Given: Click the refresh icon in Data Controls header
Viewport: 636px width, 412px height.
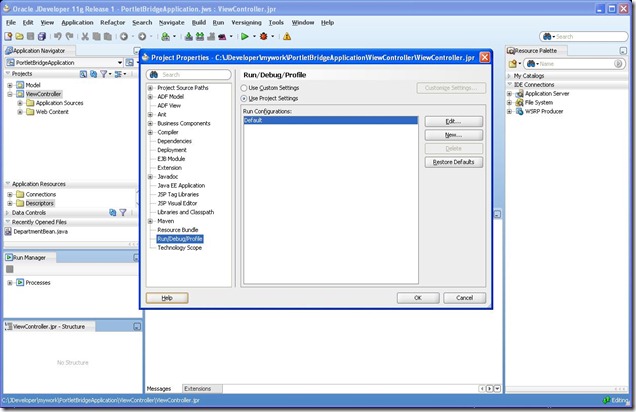Looking at the screenshot, I should pyautogui.click(x=112, y=212).
